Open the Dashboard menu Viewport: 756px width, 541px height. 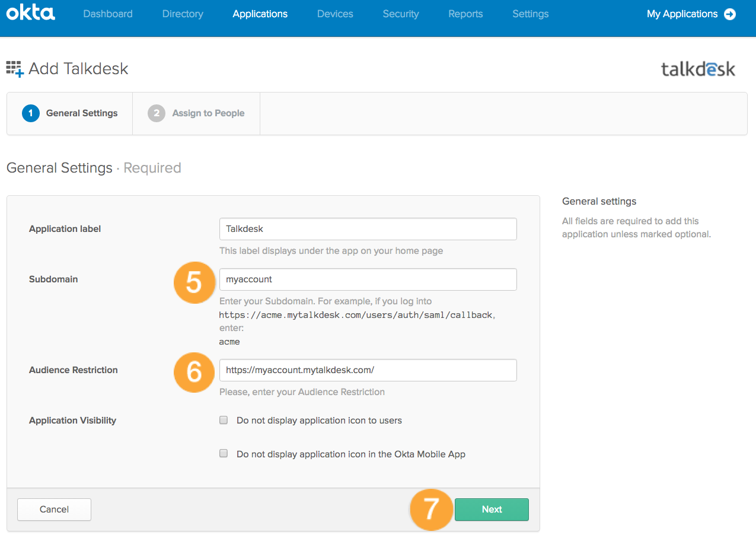click(x=108, y=14)
